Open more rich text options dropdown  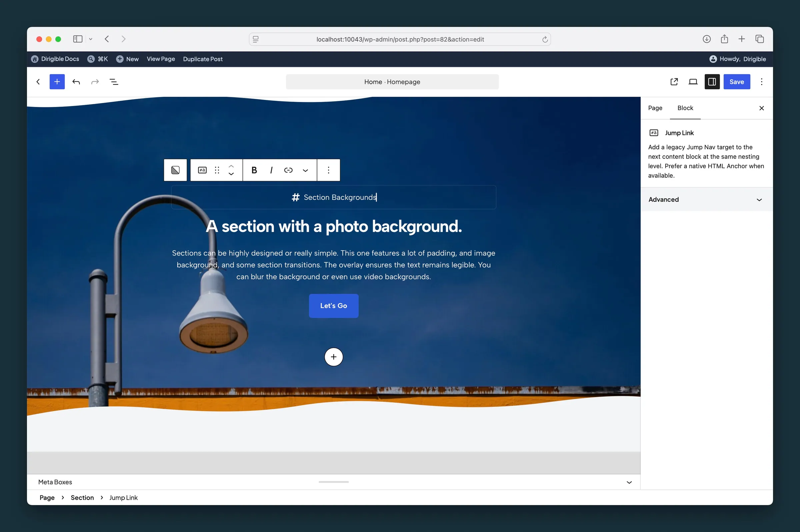305,170
